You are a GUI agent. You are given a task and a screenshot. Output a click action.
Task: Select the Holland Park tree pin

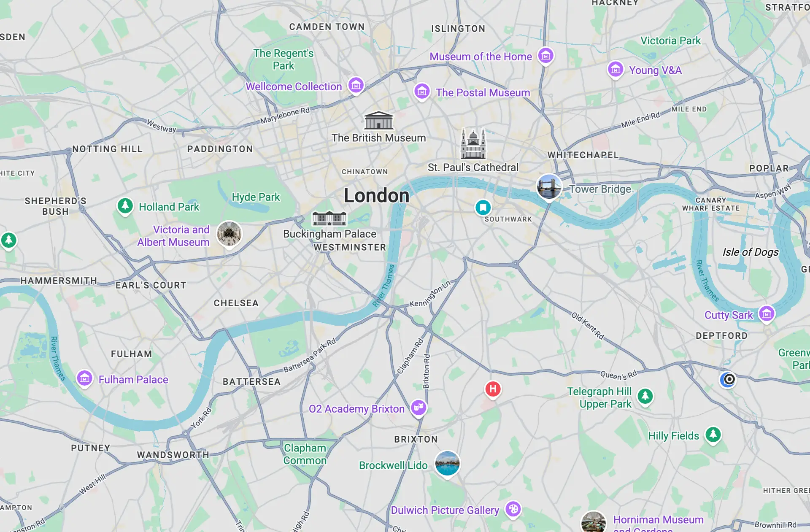coord(125,206)
